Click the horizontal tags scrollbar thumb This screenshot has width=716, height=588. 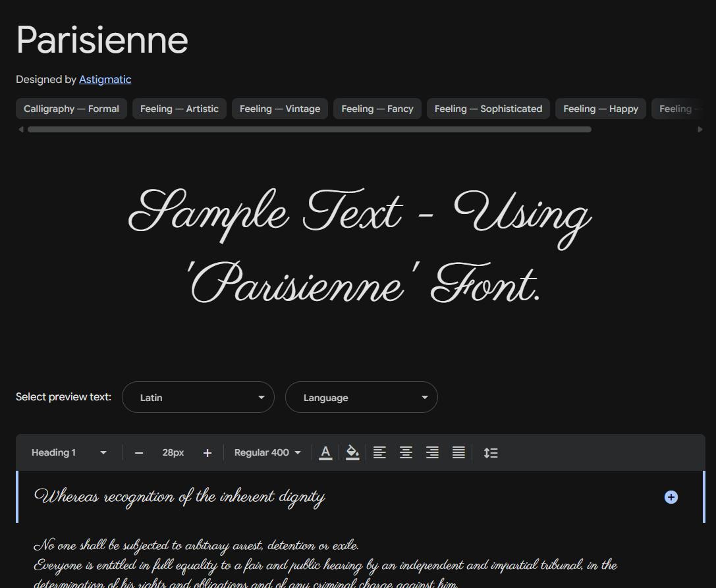click(x=310, y=130)
